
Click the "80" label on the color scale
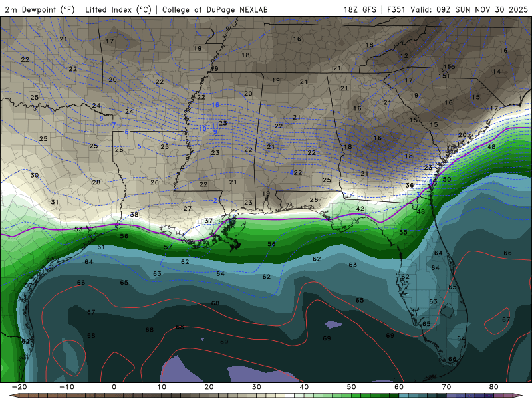tap(494, 387)
